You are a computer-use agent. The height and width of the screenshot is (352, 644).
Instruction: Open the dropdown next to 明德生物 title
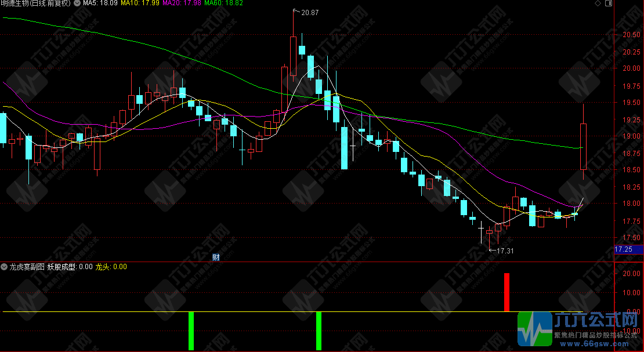click(78, 3)
